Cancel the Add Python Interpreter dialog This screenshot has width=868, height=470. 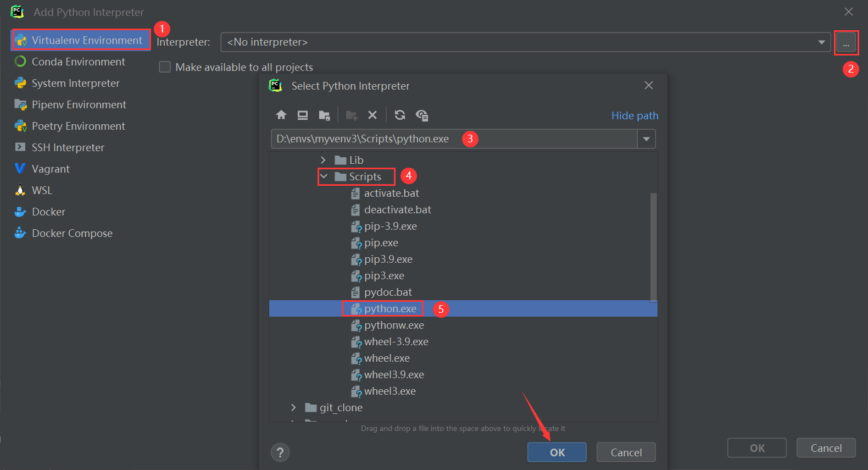point(826,448)
